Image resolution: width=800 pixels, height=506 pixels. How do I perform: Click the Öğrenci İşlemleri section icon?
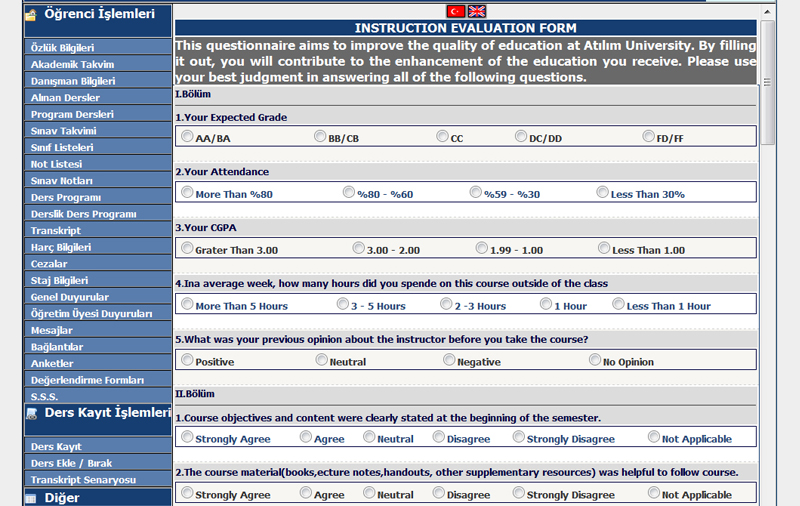[31, 15]
